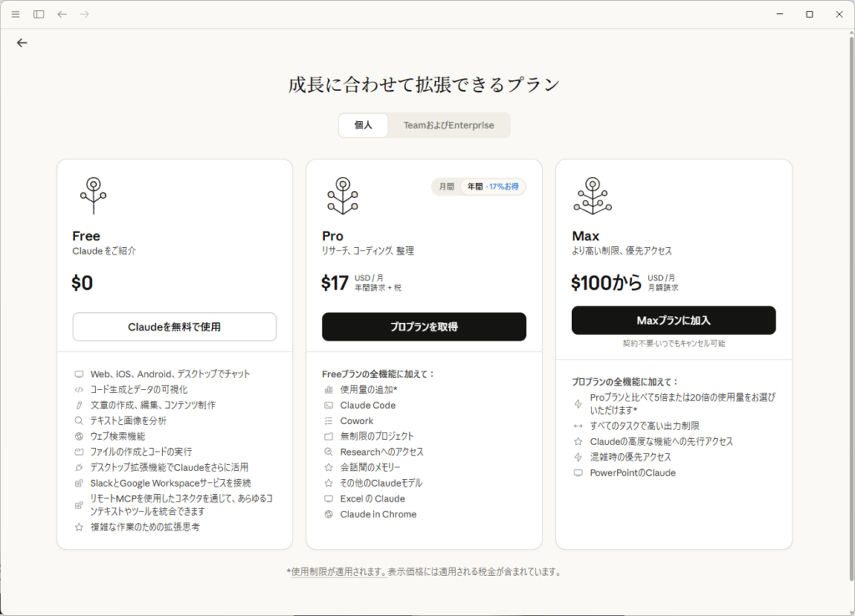
Task: Select 年間 billing with 17% savings
Action: click(x=493, y=187)
